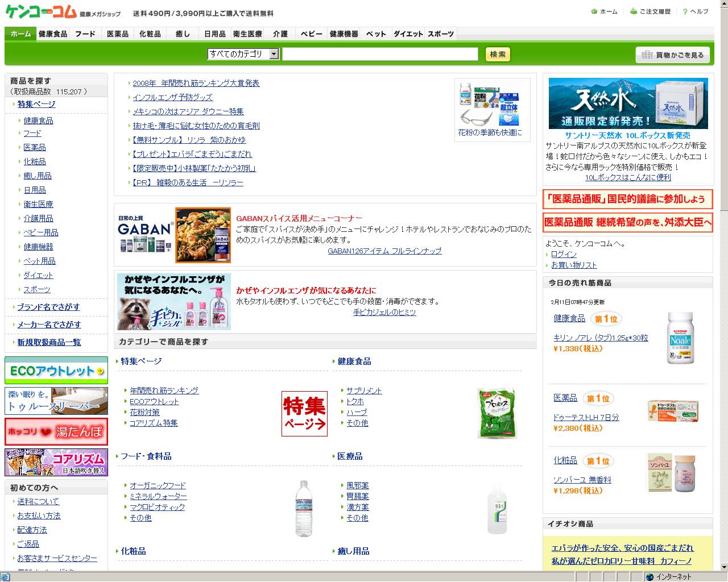Image resolution: width=728 pixels, height=582 pixels.
Task: Select the 医薬品 navigation tab
Action: point(118,34)
